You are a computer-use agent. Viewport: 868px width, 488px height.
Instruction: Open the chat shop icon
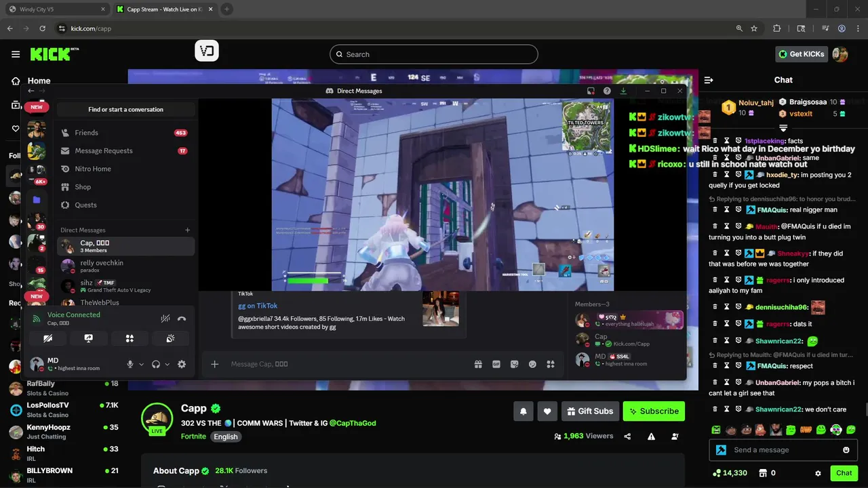coord(763,473)
